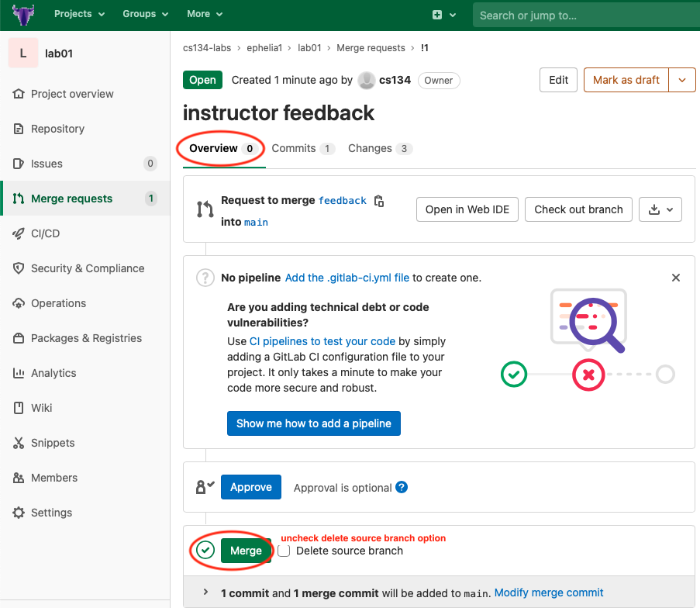Click the Issues icon in sidebar
This screenshot has width=700, height=608.
pos(19,164)
